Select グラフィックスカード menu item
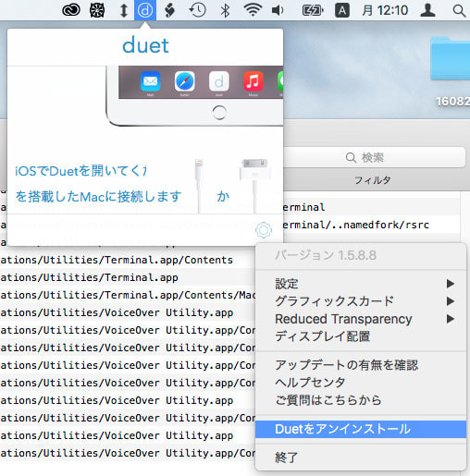The height and width of the screenshot is (476, 470). [x=361, y=301]
